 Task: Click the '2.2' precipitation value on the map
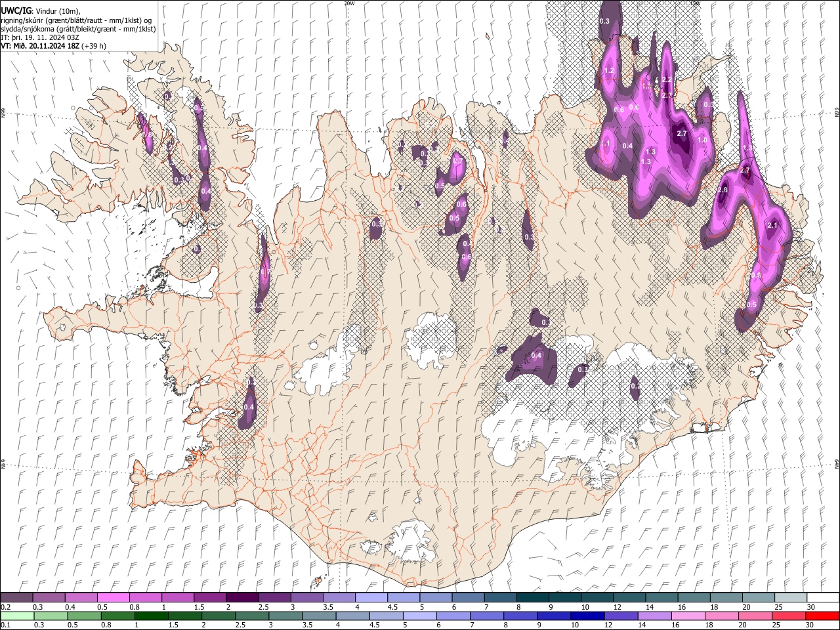pyautogui.click(x=667, y=79)
